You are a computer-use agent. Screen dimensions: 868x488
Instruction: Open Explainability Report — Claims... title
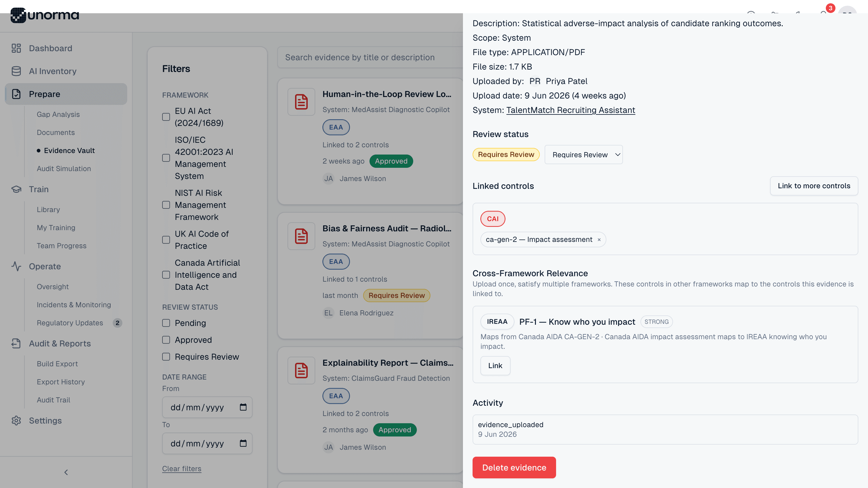pyautogui.click(x=388, y=363)
